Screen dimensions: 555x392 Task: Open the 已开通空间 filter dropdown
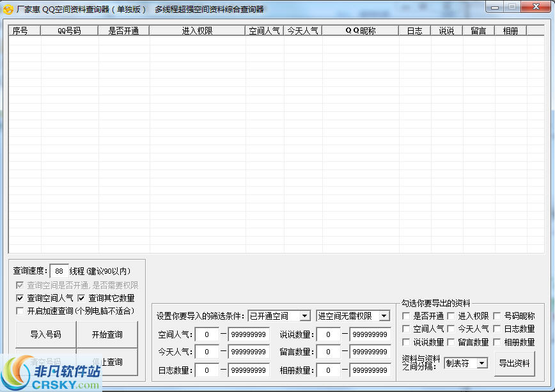click(x=279, y=316)
